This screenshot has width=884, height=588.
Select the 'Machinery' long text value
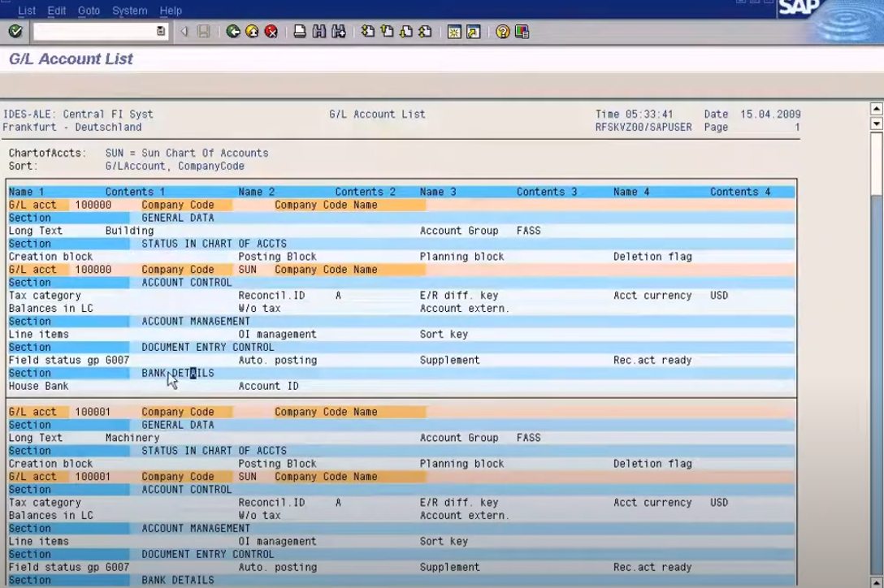[132, 438]
